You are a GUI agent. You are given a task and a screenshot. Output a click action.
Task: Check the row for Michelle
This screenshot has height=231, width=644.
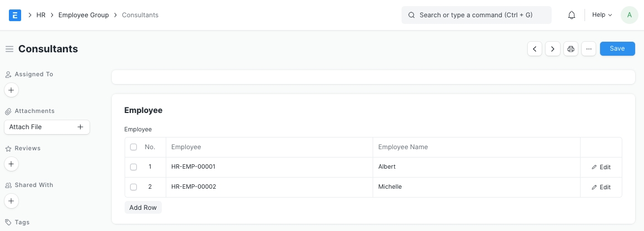pos(133,187)
